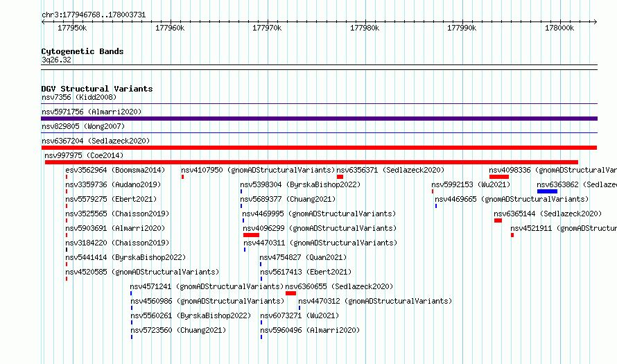Select the nsv6360655 red variant glyph
This screenshot has width=617, height=364.
click(290, 293)
